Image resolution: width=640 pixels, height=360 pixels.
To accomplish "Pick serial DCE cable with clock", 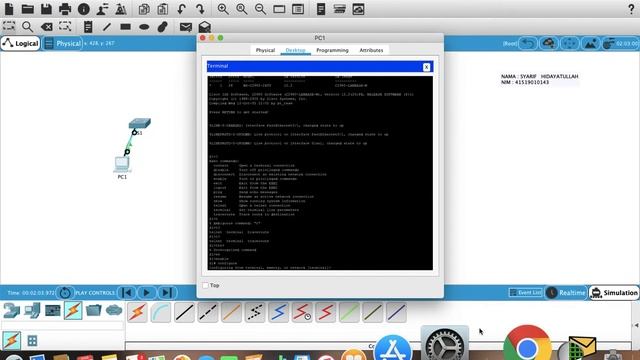I will pyautogui.click(x=302, y=312).
